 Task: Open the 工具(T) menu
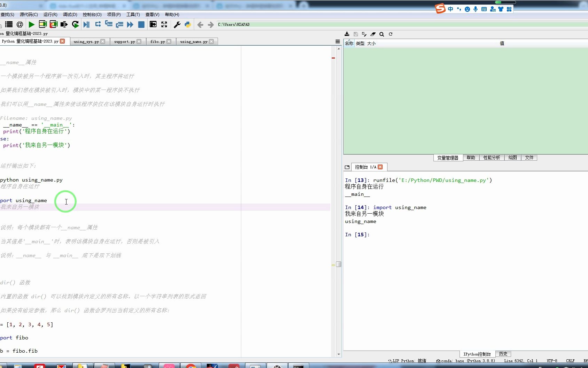[x=133, y=15]
